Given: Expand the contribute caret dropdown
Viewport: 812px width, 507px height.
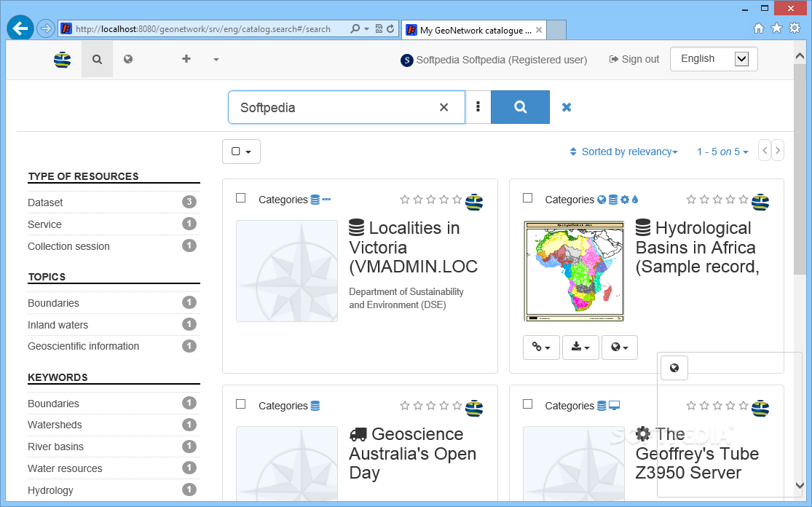Looking at the screenshot, I should (216, 60).
